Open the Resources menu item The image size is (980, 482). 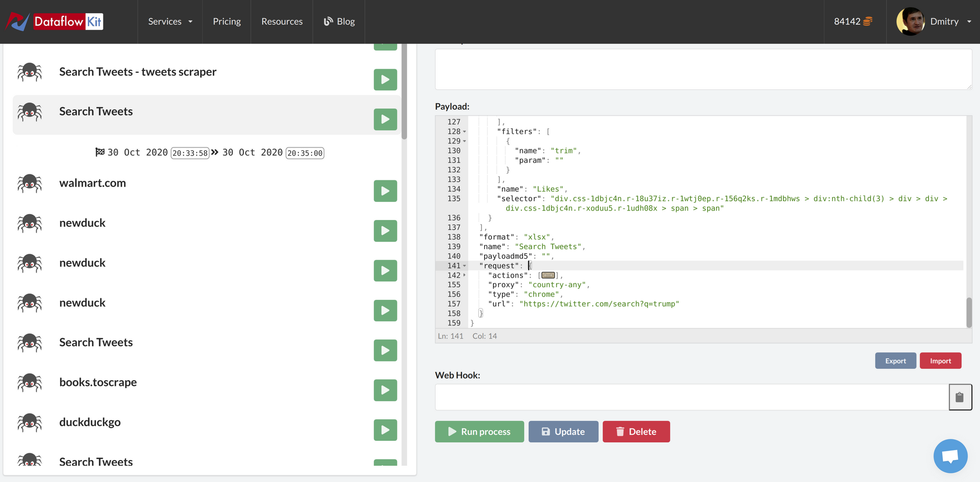tap(282, 22)
